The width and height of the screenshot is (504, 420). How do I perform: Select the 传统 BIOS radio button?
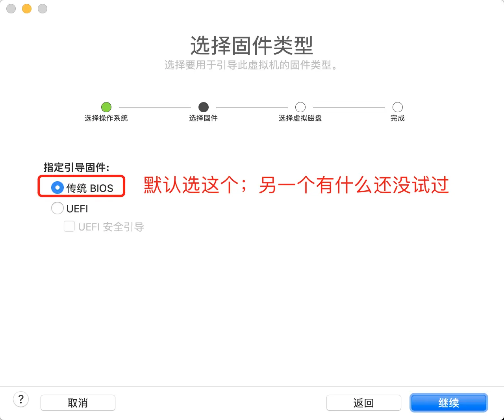coord(57,188)
